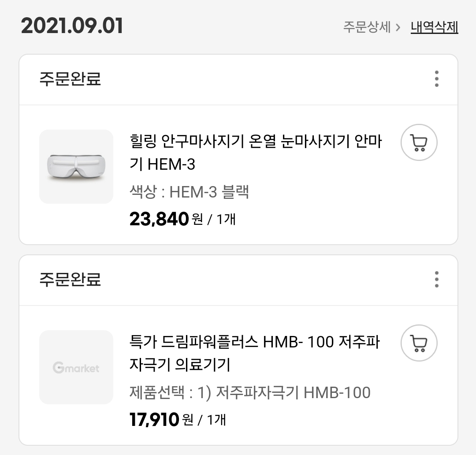Open the 힐링 안구마사지기 product title

coord(256,153)
